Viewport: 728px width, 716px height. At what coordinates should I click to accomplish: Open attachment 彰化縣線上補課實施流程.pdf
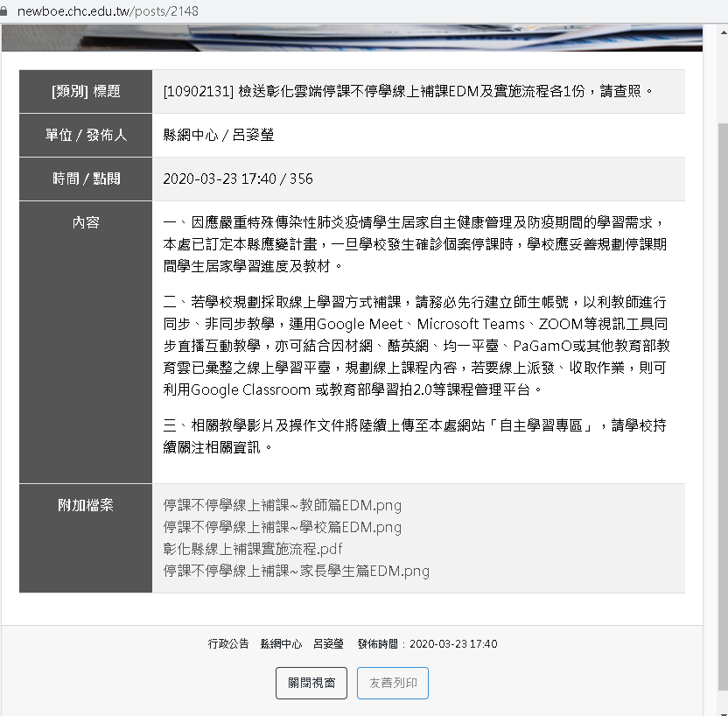[253, 549]
